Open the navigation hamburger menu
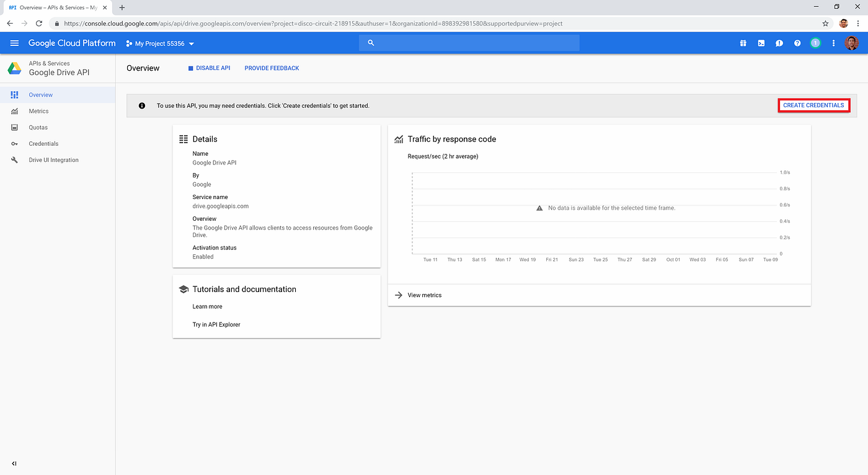Viewport: 868px width, 475px height. (14, 43)
